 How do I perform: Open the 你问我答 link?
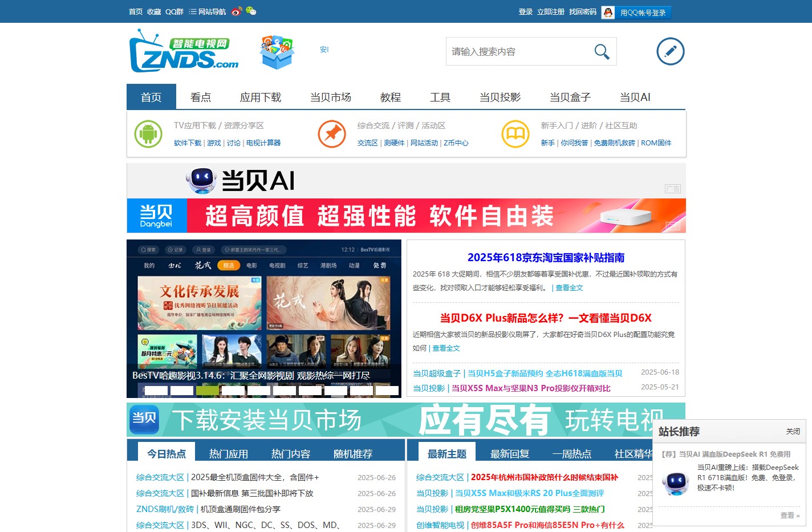tap(574, 143)
